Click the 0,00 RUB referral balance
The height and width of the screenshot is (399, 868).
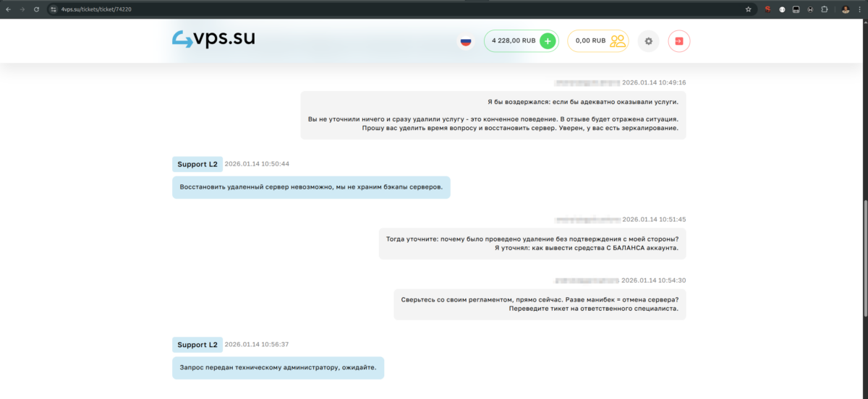click(x=590, y=41)
